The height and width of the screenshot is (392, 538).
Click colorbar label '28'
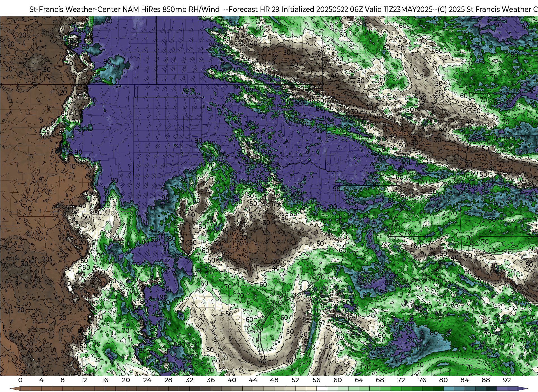168,380
